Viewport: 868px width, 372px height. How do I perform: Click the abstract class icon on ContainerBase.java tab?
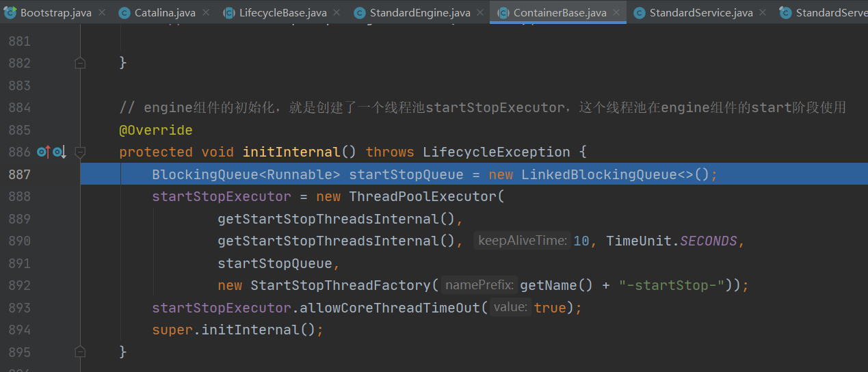pyautogui.click(x=503, y=12)
